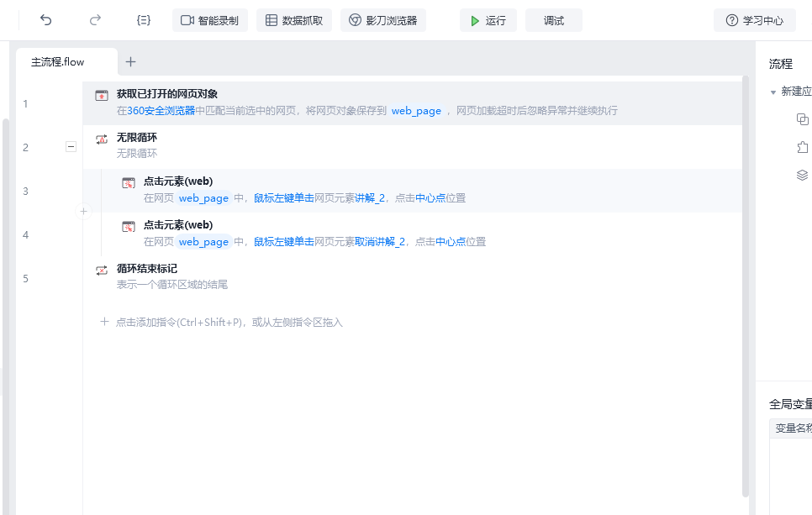Click the flow editor vertical scrollbar
Image resolution: width=812 pixels, height=515 pixels.
746,286
